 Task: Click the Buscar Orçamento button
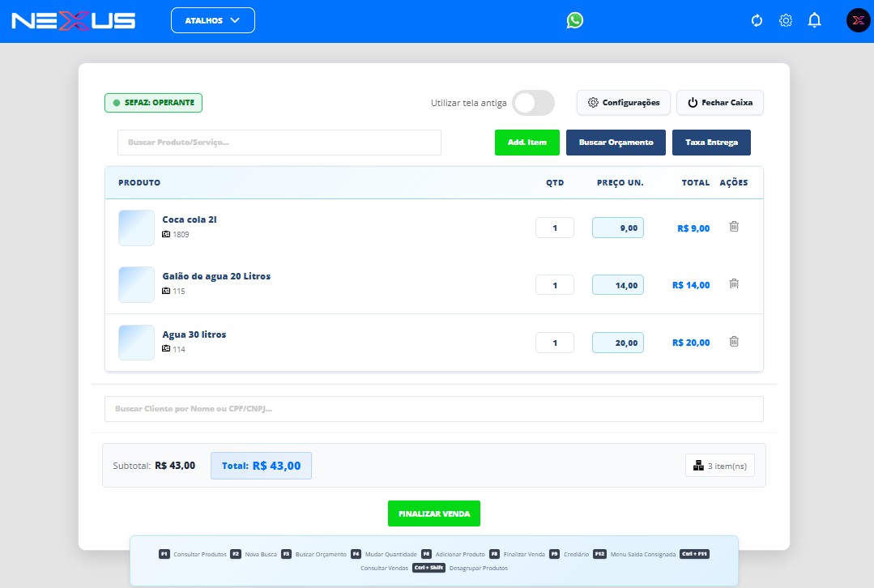616,143
